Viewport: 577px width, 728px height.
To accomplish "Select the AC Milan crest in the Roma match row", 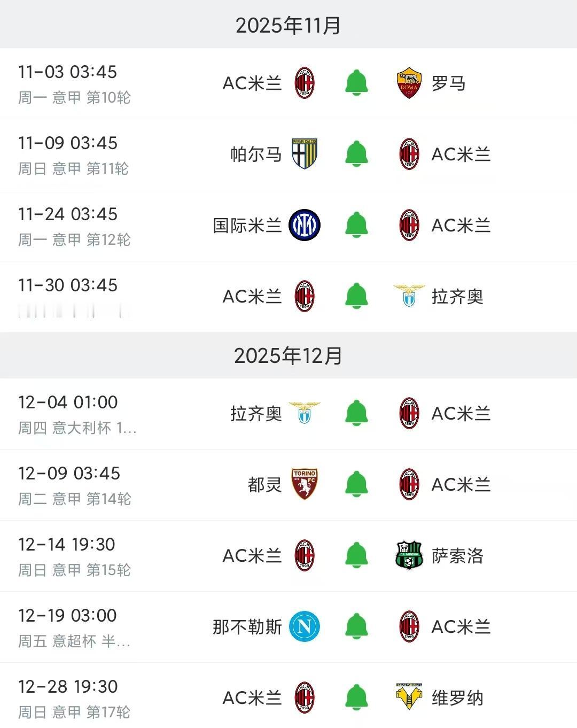I will point(305,83).
